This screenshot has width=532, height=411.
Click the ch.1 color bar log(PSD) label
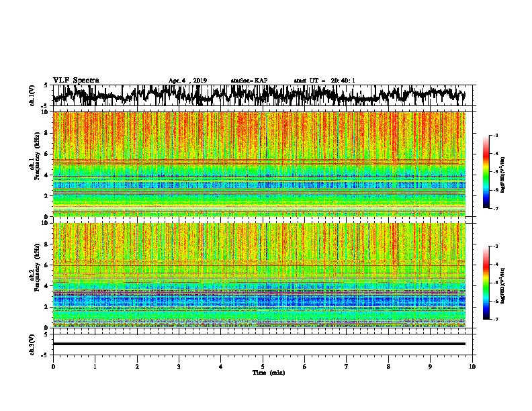[x=502, y=175]
